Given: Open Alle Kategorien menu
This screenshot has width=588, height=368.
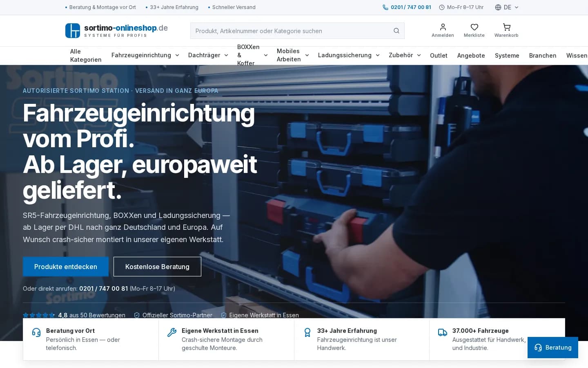Looking at the screenshot, I should (86, 55).
